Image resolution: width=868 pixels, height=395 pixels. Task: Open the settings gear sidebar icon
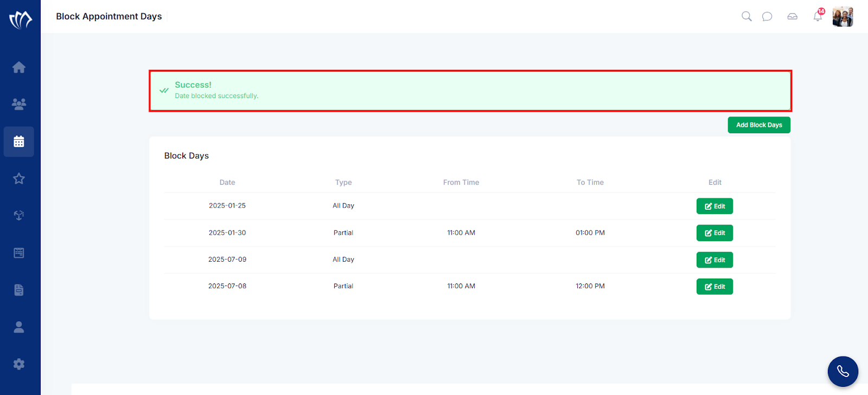[x=19, y=364]
